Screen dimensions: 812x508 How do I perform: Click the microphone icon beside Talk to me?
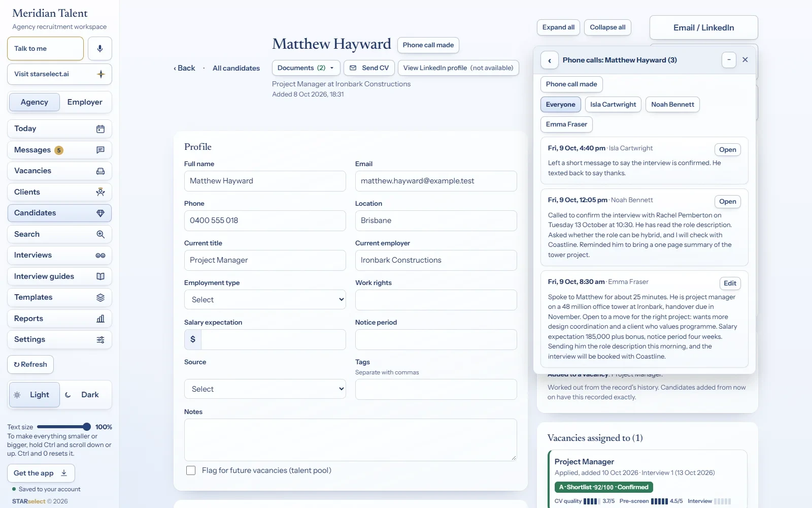point(100,49)
